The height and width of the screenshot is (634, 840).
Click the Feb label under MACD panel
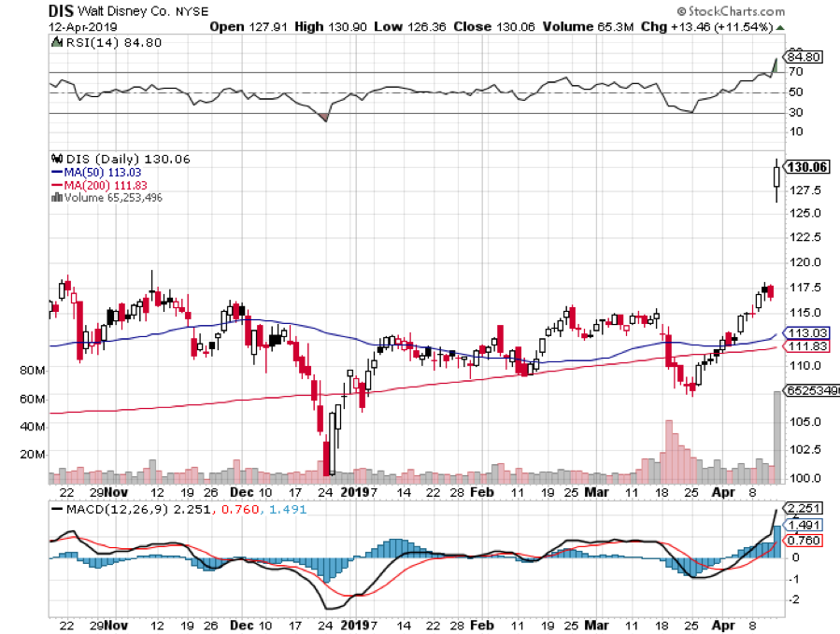pos(482,626)
